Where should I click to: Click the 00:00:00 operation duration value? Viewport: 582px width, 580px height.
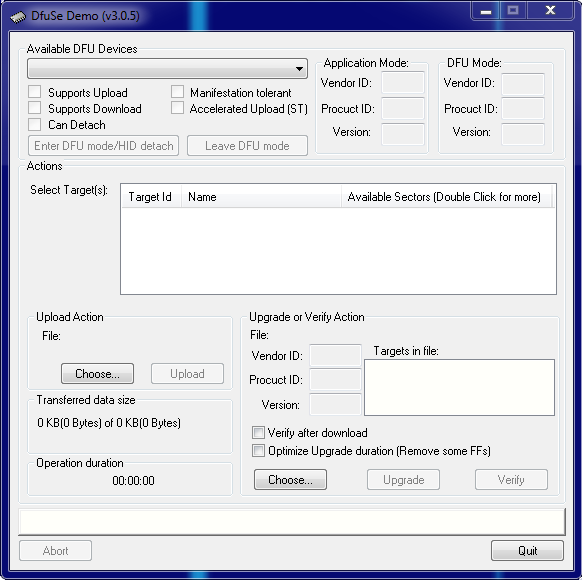133,481
